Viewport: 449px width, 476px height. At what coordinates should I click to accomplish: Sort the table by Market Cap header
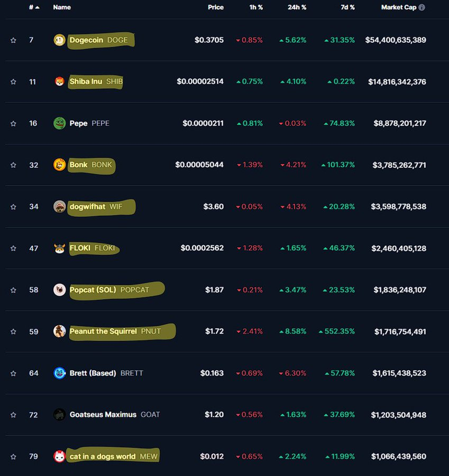pyautogui.click(x=399, y=7)
